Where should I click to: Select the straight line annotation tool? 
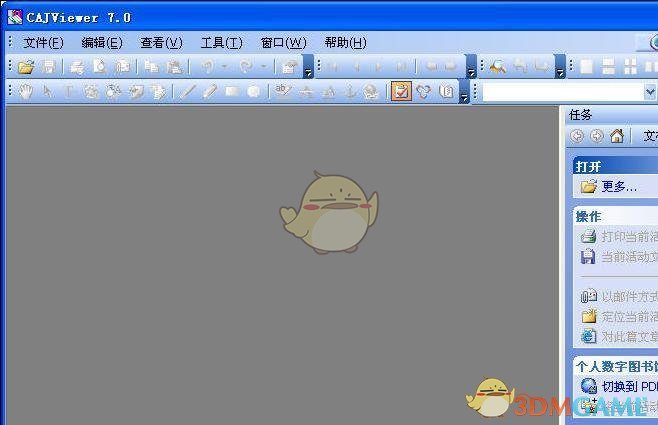coord(188,91)
